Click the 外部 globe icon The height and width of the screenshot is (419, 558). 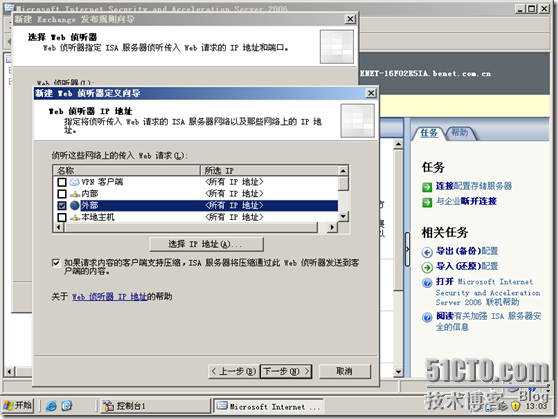tap(74, 205)
